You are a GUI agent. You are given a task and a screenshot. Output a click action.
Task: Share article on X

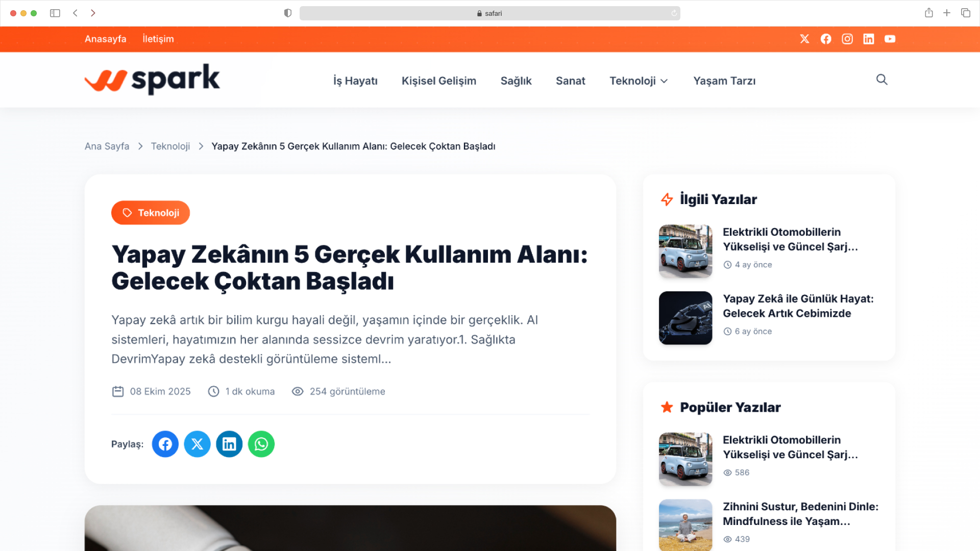[198, 444]
